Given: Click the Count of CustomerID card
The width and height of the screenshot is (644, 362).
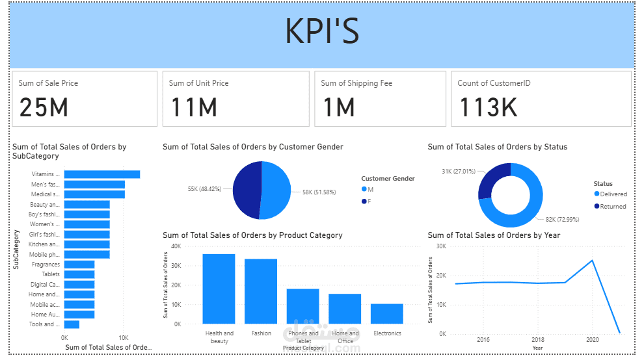Looking at the screenshot, I should click(x=541, y=99).
